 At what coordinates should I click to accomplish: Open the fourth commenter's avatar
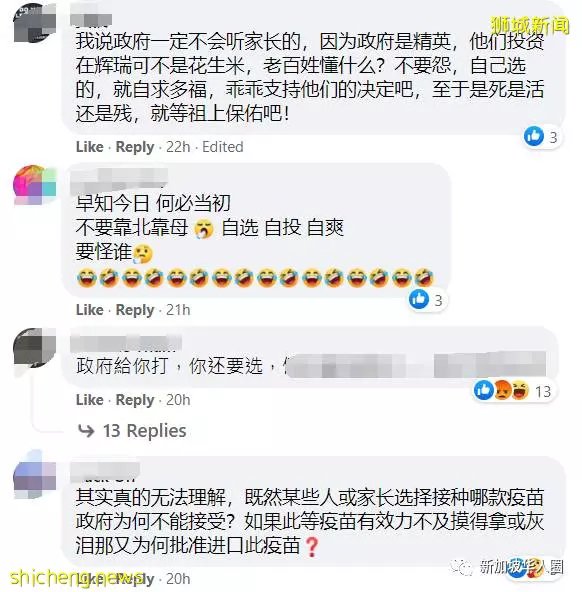34,475
